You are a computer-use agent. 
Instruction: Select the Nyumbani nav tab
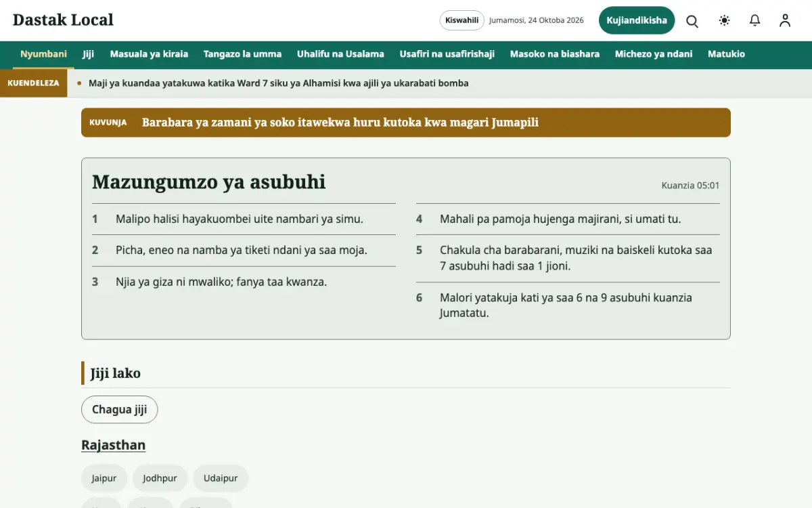tap(43, 54)
